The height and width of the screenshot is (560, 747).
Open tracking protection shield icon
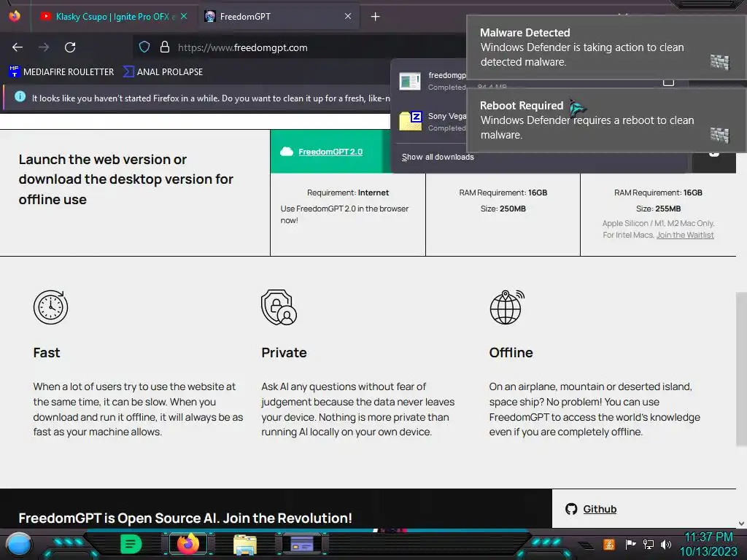pyautogui.click(x=144, y=47)
